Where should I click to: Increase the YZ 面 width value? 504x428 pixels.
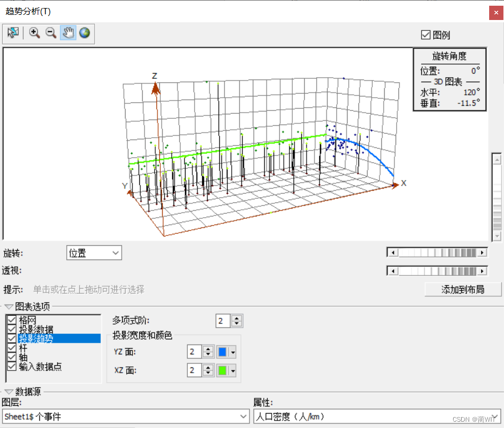click(x=208, y=349)
